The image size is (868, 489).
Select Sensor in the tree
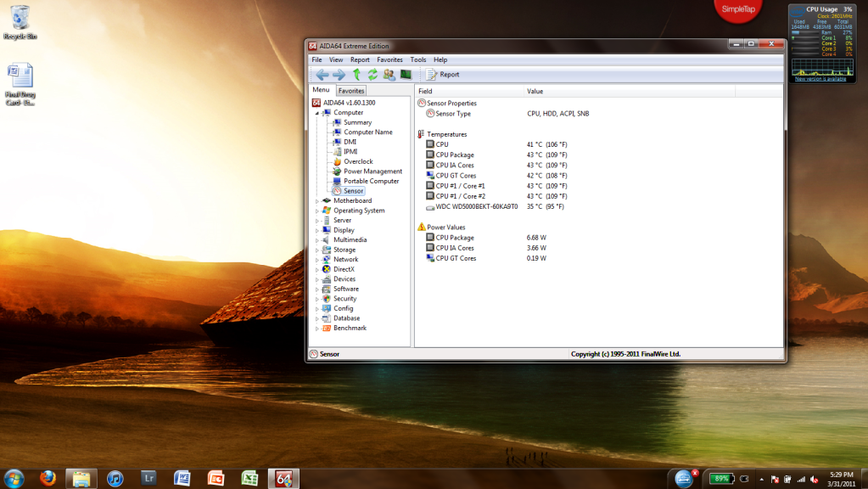pyautogui.click(x=348, y=191)
